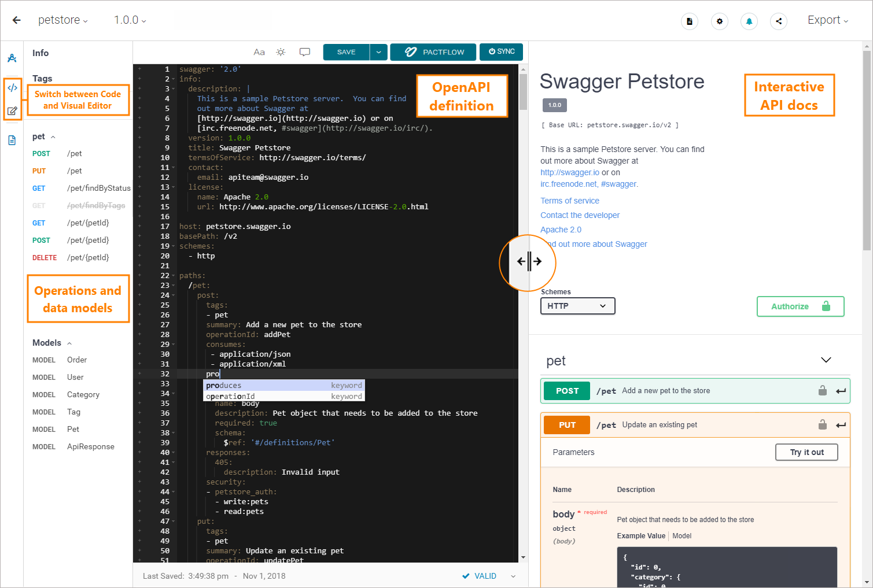Click the Aa editor font settings icon
This screenshot has width=873, height=588.
click(x=259, y=51)
